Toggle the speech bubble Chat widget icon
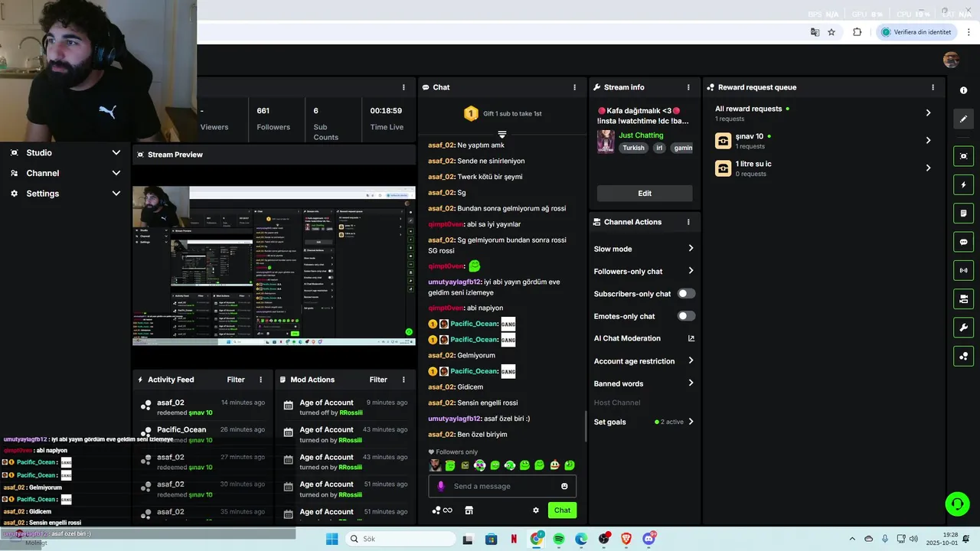This screenshot has width=980, height=551. [x=963, y=242]
